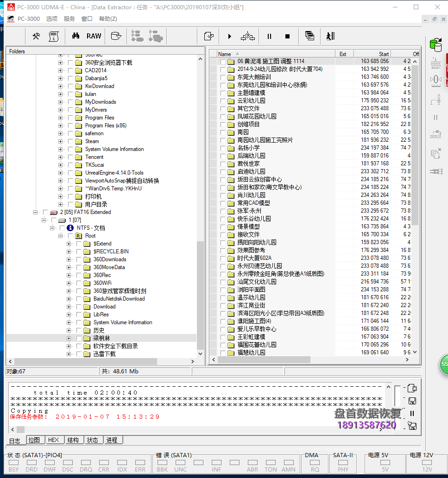
Task: Select the 360MoveData tree folder
Action: [109, 267]
